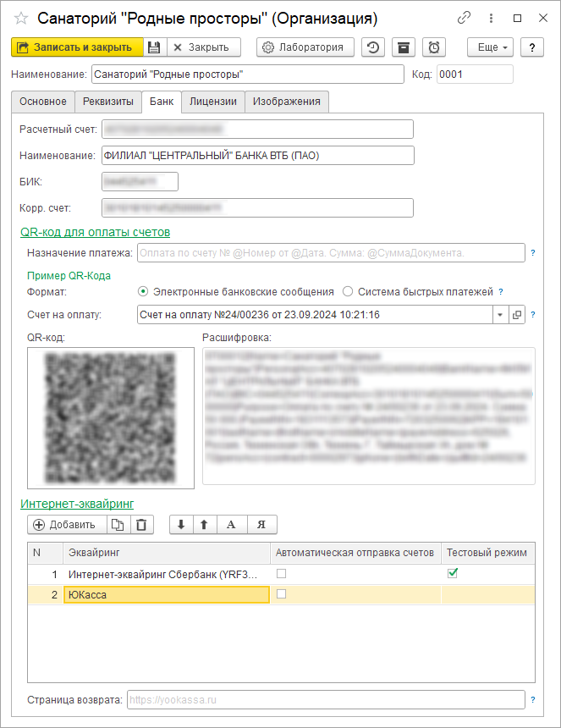Select Интернет-эквайринг Сбербанк row
The image size is (561, 728).
pos(281,574)
